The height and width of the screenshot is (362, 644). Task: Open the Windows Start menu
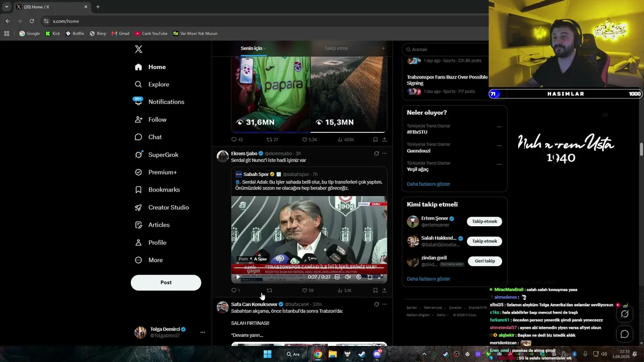coord(267,354)
